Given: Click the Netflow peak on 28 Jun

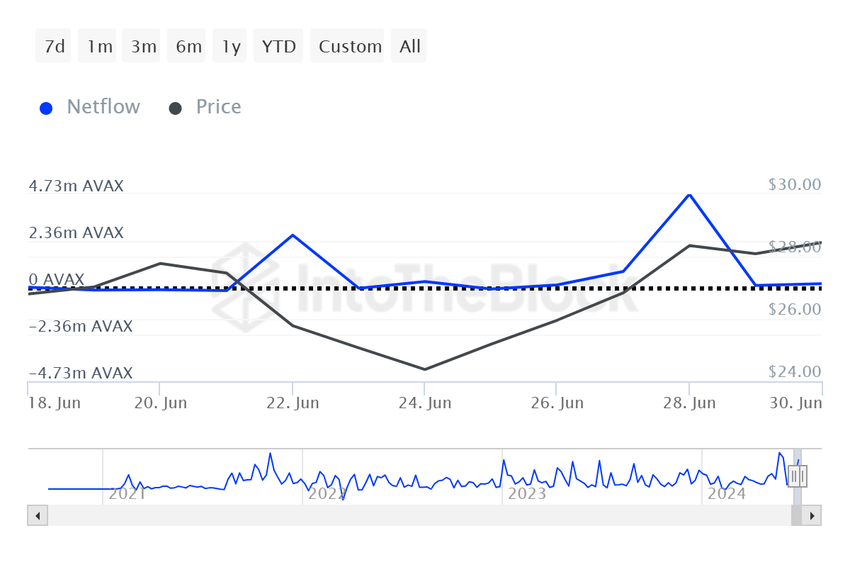Looking at the screenshot, I should [689, 195].
